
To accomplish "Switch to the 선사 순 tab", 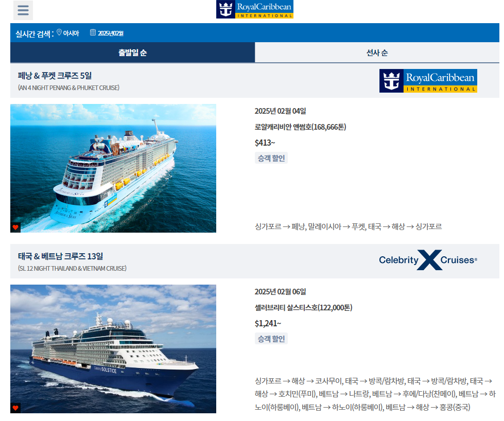I will [x=377, y=52].
